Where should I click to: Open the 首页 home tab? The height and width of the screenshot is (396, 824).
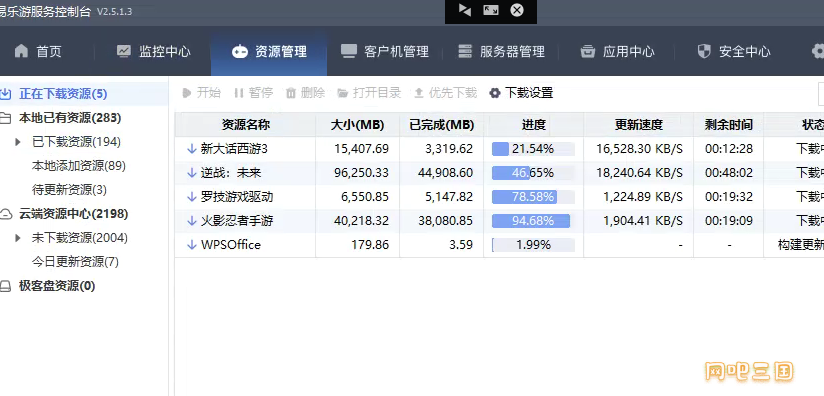pyautogui.click(x=38, y=51)
